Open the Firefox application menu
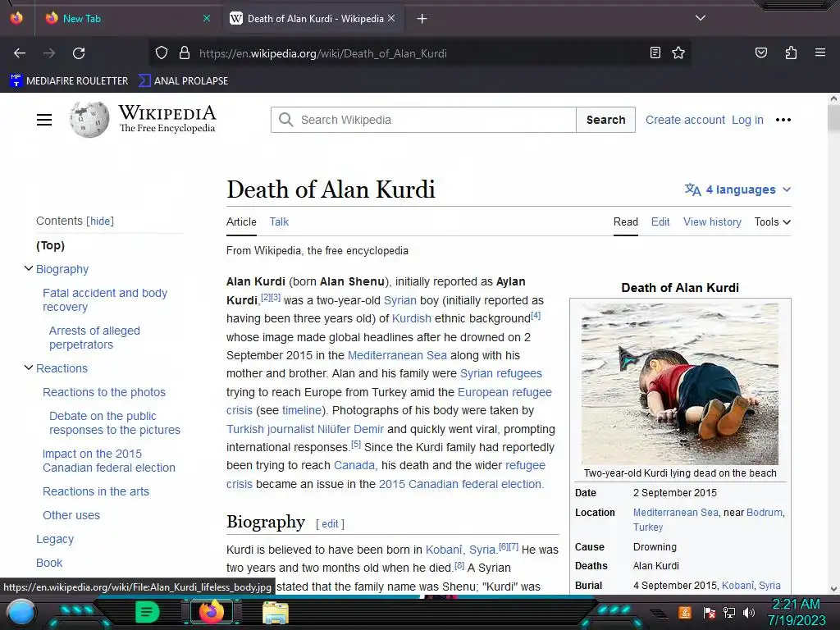840x630 pixels. pos(820,52)
